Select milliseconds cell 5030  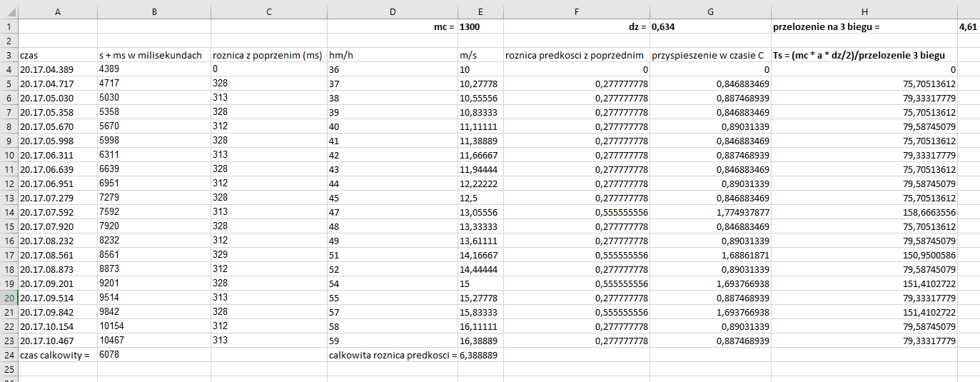[x=154, y=98]
